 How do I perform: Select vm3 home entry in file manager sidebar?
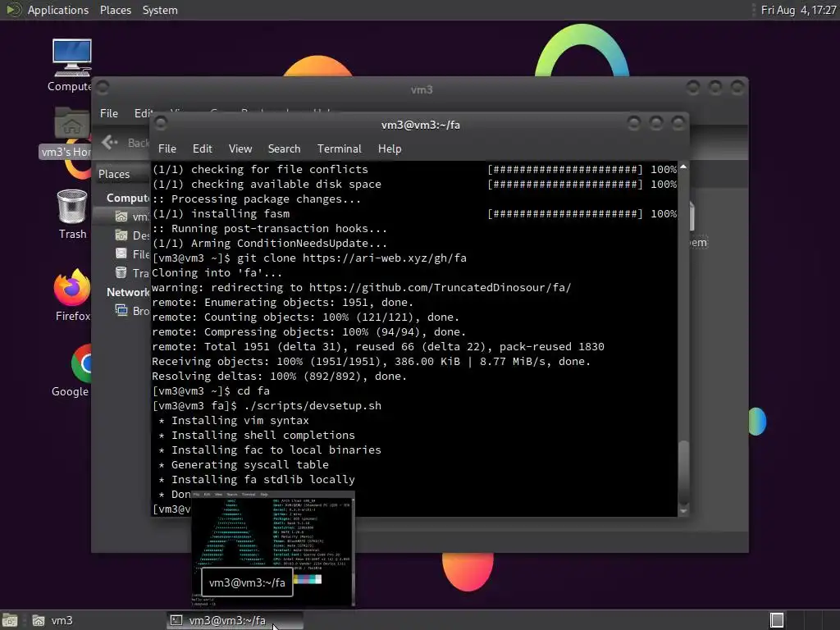tap(123, 217)
